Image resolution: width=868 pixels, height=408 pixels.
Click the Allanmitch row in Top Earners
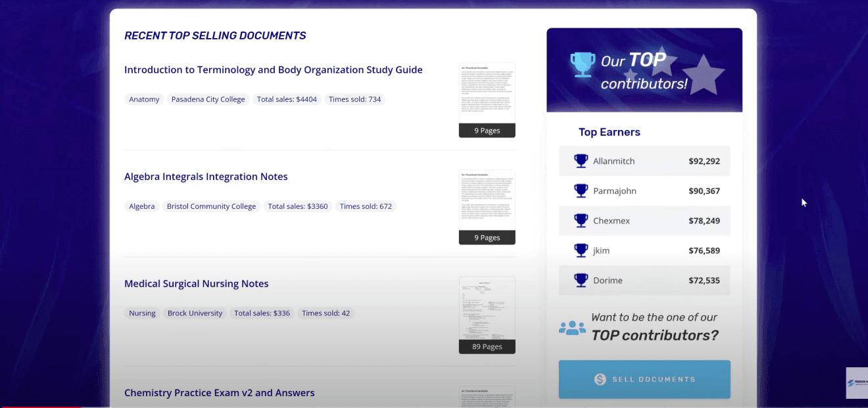pyautogui.click(x=644, y=160)
